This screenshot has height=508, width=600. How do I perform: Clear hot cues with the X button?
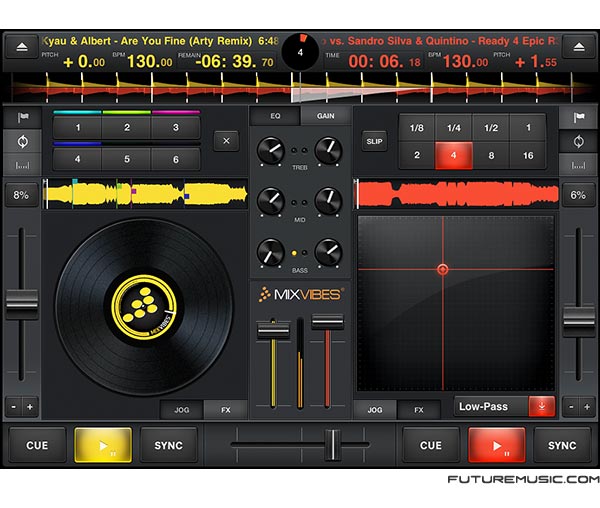226,141
